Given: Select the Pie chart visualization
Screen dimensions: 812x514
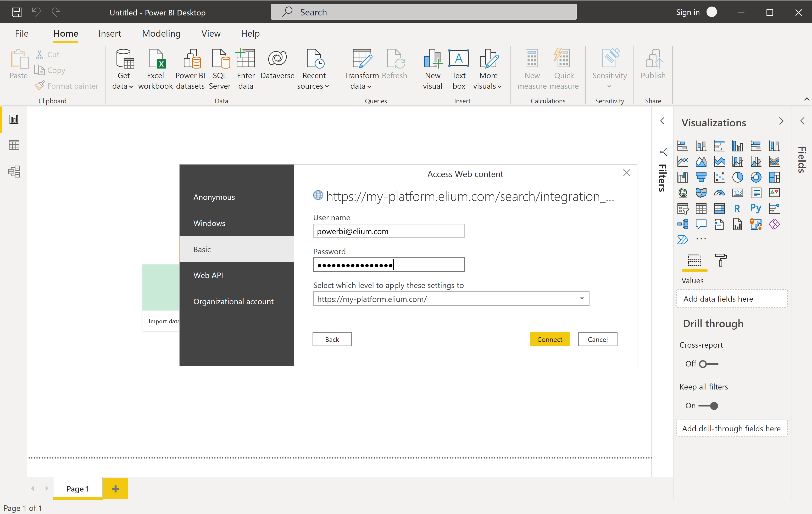Looking at the screenshot, I should [737, 177].
